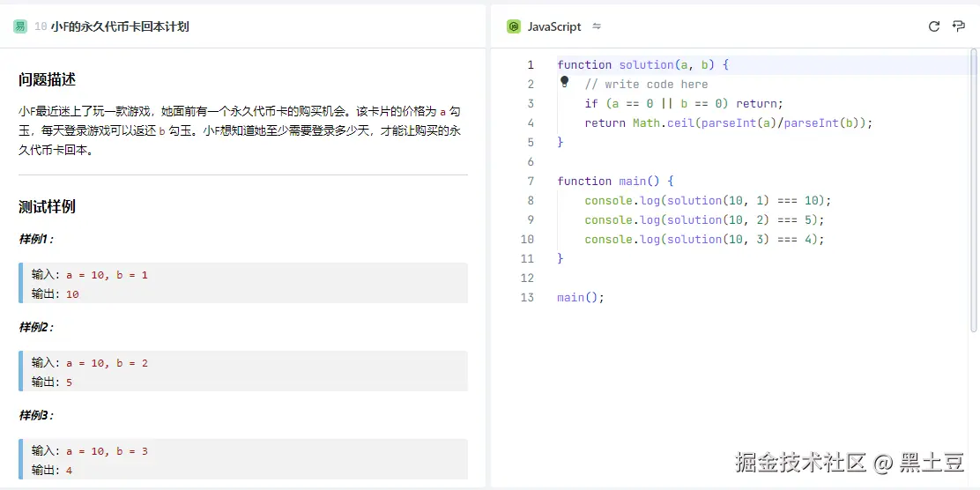Click the empty editor line 6
The image size is (980, 490).
click(x=762, y=162)
